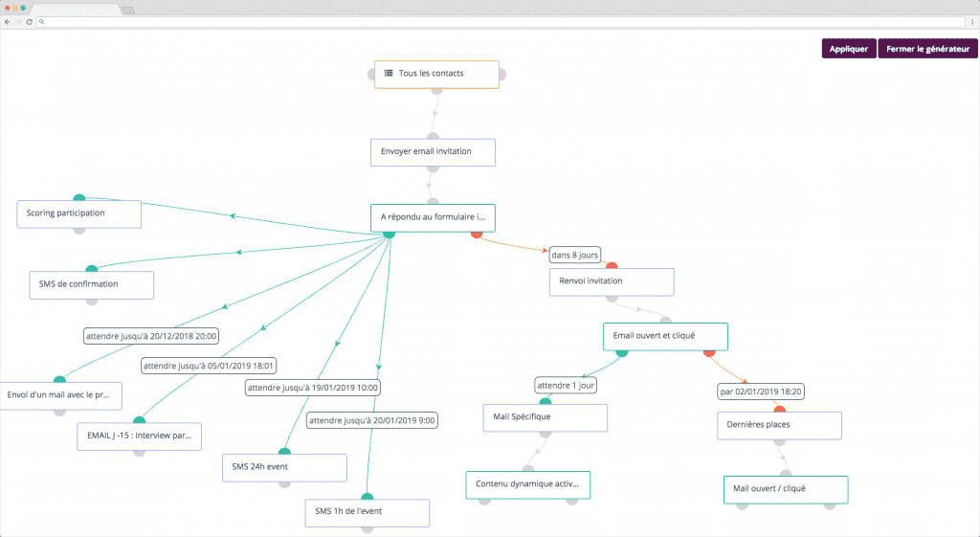Click the list icon in Tous les contacts
980x537 pixels.
tap(389, 74)
